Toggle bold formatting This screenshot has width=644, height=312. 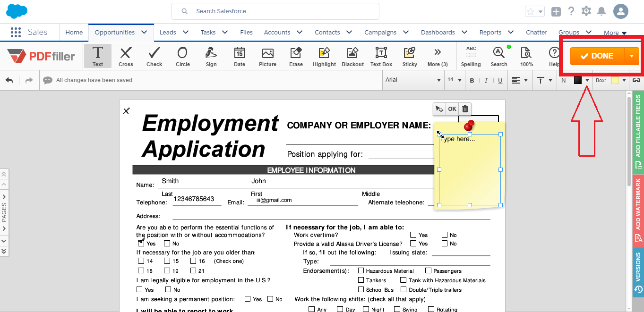point(472,80)
